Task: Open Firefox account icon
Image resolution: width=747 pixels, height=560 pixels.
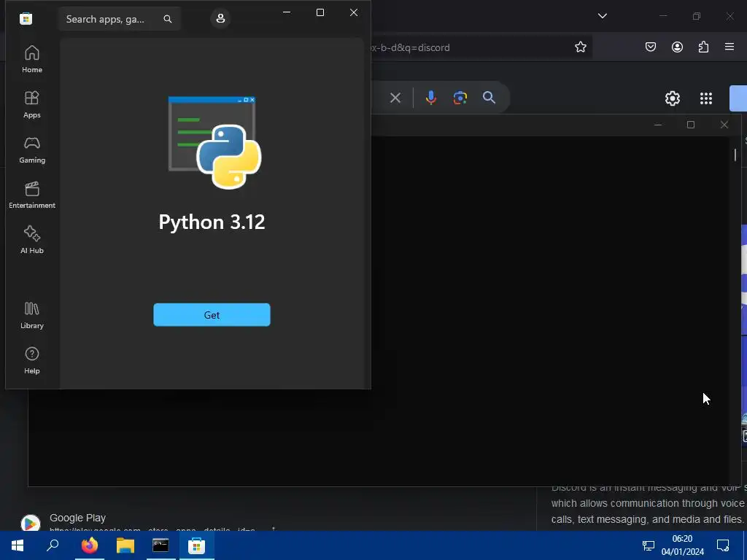Action: click(677, 47)
